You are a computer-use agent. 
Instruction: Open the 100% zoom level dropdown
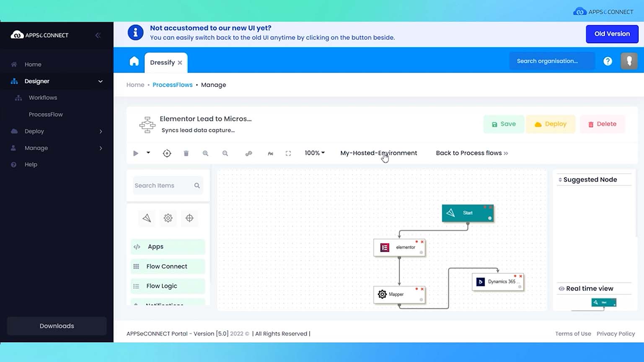pyautogui.click(x=315, y=153)
